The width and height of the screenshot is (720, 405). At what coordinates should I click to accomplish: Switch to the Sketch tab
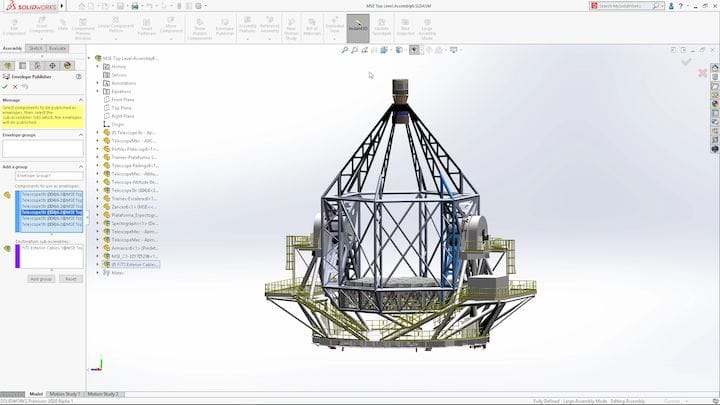coord(35,47)
